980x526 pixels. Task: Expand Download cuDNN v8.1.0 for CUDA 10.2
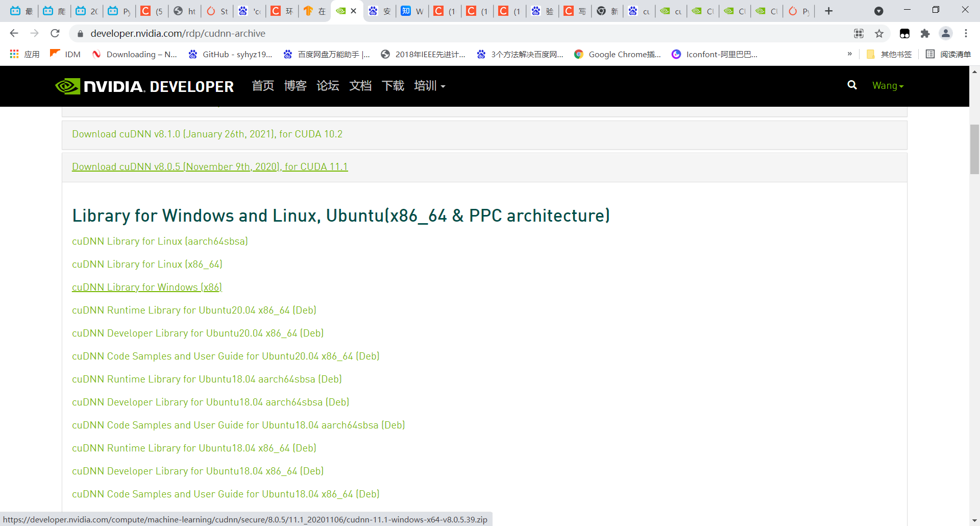coord(207,134)
